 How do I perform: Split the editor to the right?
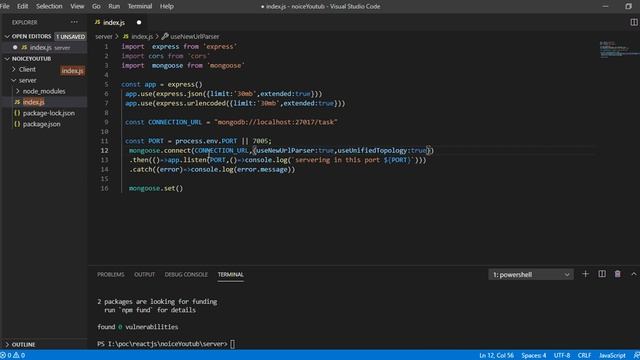click(634, 22)
